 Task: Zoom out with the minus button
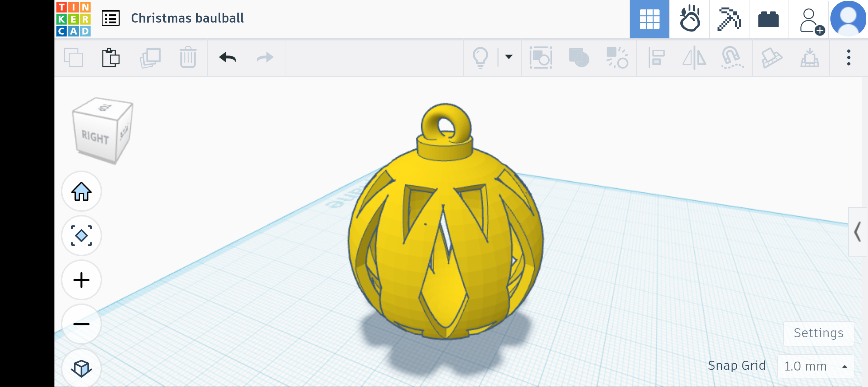82,324
